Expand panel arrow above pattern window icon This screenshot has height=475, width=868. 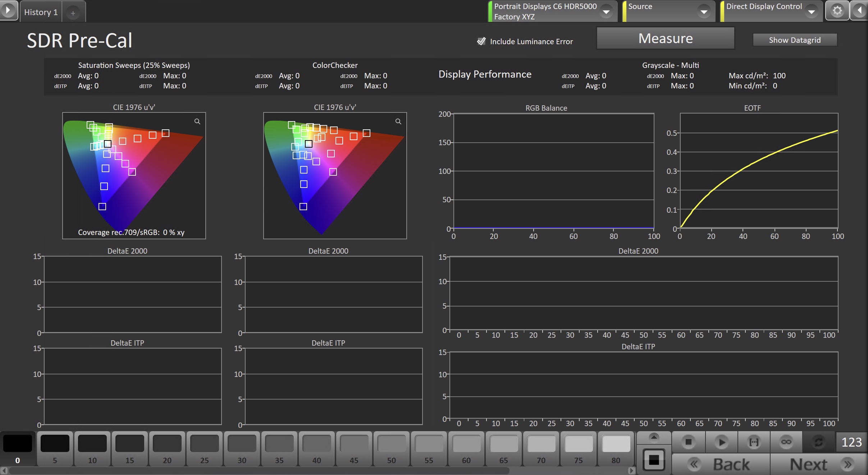pyautogui.click(x=654, y=437)
